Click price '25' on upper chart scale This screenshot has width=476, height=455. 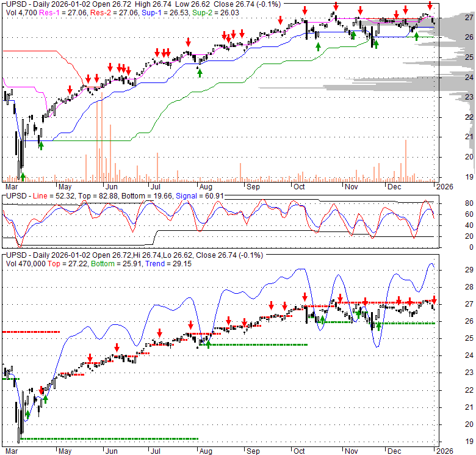[469, 57]
